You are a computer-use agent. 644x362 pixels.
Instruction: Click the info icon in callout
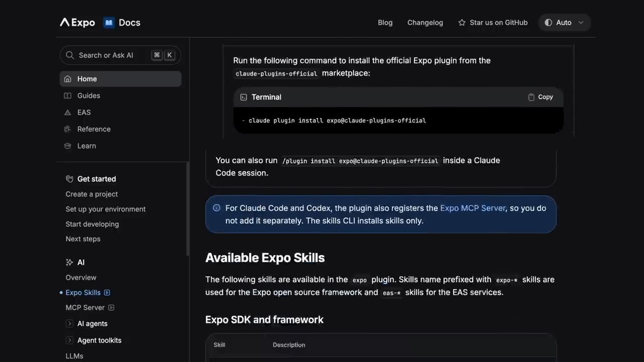[216, 208]
